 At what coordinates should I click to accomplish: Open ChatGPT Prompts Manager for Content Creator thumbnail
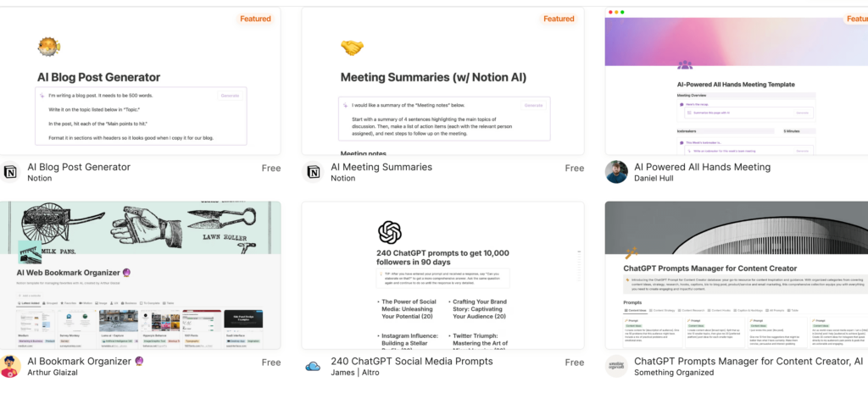point(737,275)
